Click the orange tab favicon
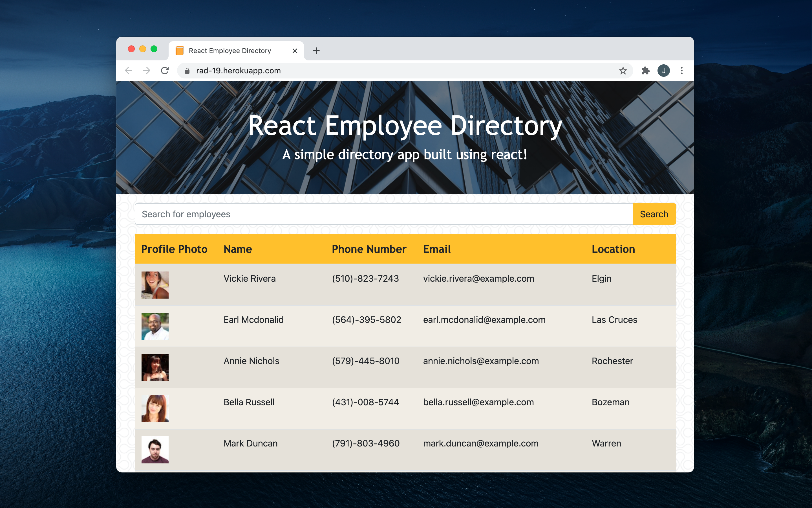812x508 pixels. pyautogui.click(x=180, y=51)
